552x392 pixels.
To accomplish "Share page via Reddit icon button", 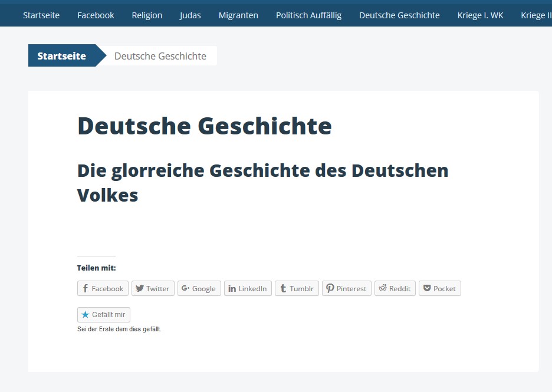I will click(395, 288).
